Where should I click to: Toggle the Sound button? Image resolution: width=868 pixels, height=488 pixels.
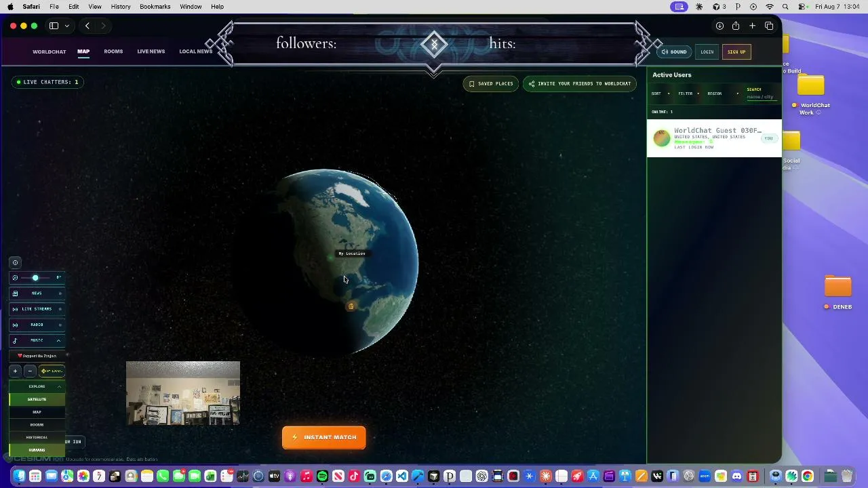(675, 52)
